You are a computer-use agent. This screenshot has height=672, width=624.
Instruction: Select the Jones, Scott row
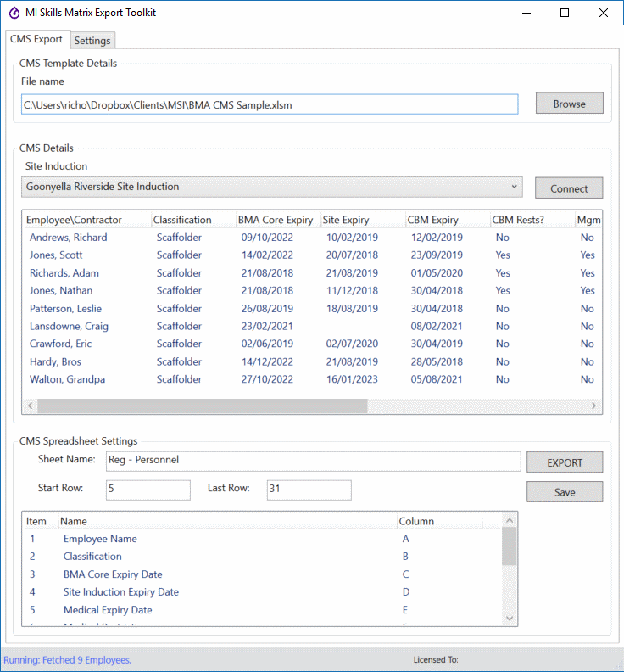coord(312,255)
